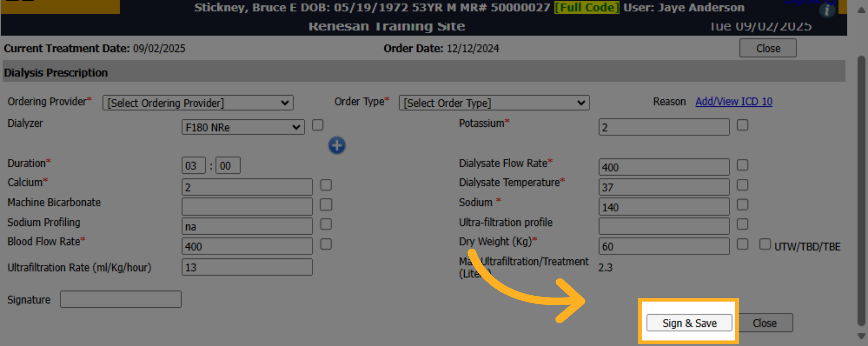Click the Dialysate Temperature field showing 37
The width and height of the screenshot is (868, 346).
pos(664,187)
